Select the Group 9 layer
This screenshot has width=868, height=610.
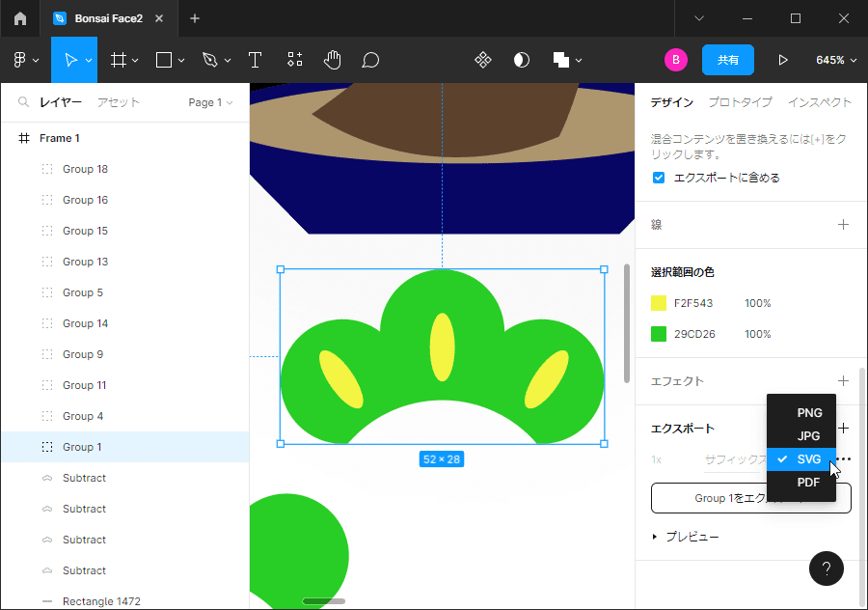[125, 354]
